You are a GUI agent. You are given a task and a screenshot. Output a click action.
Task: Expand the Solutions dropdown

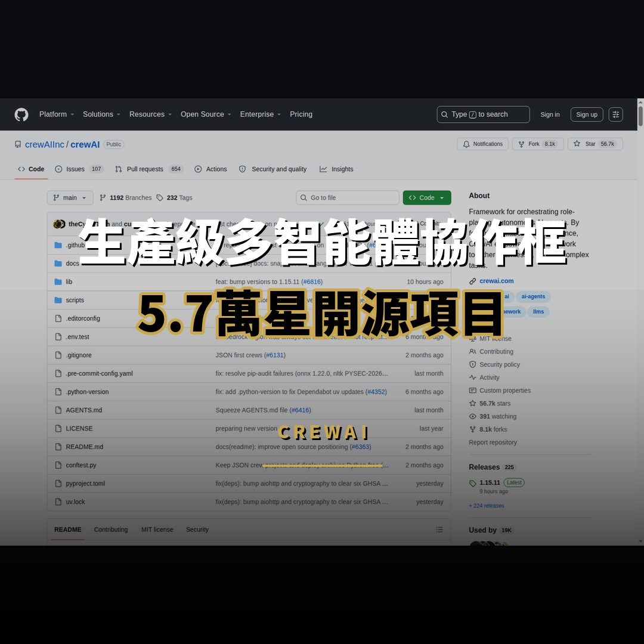tap(101, 114)
